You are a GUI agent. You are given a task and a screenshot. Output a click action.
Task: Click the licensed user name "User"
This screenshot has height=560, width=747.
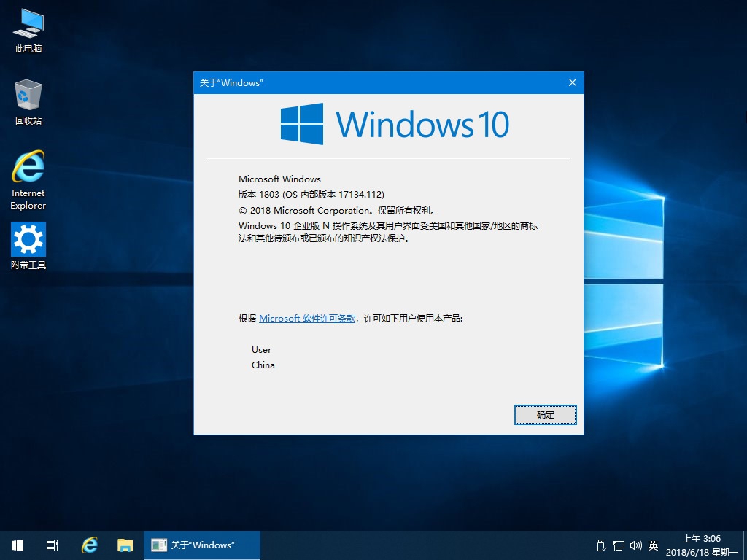262,349
